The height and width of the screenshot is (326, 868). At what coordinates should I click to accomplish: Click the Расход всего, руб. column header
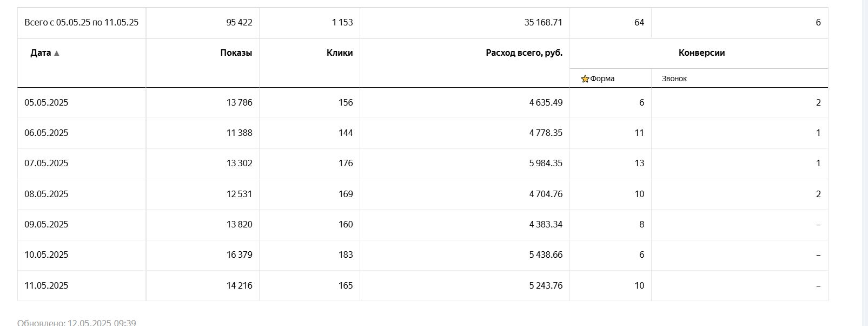524,53
